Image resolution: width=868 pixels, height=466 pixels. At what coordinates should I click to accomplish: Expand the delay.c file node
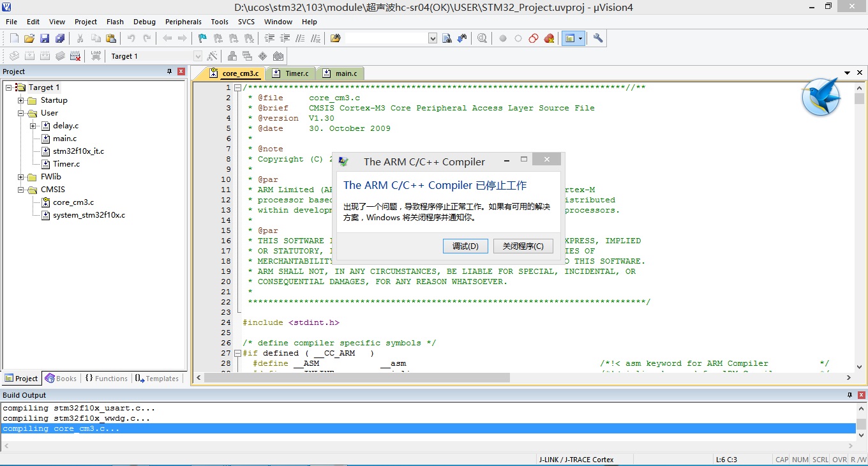[33, 126]
